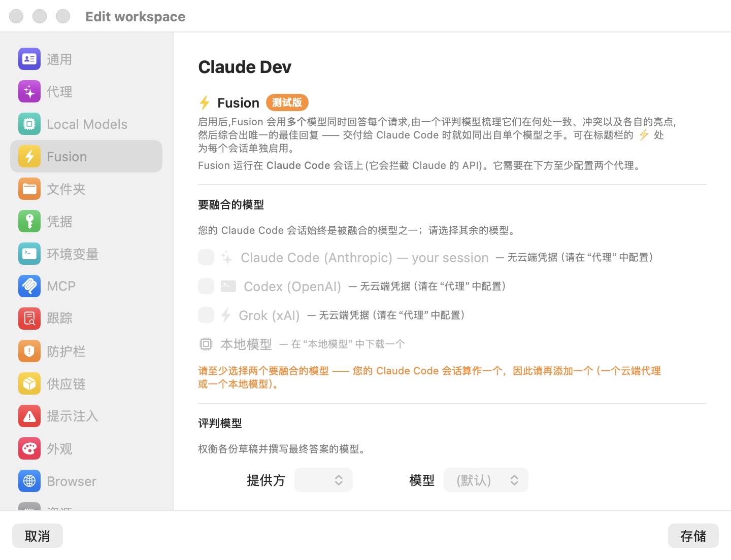Click the inline lightning icon in description text
The image size is (731, 560).
click(x=644, y=135)
